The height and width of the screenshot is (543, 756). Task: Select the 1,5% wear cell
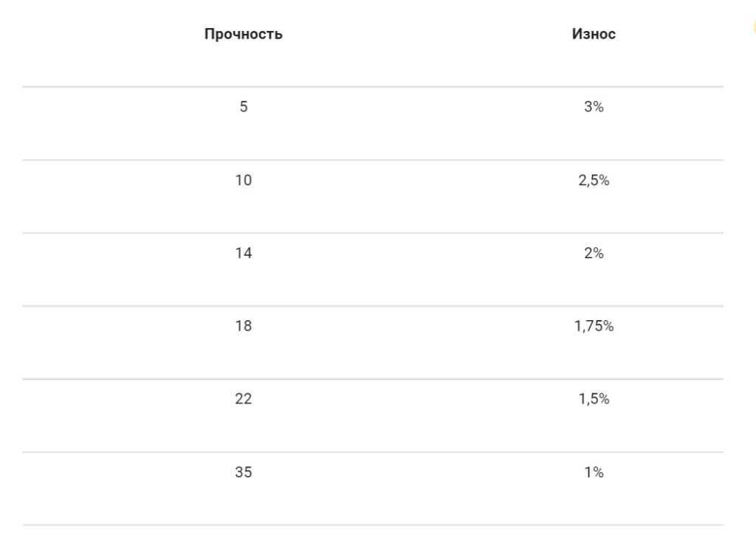(594, 399)
